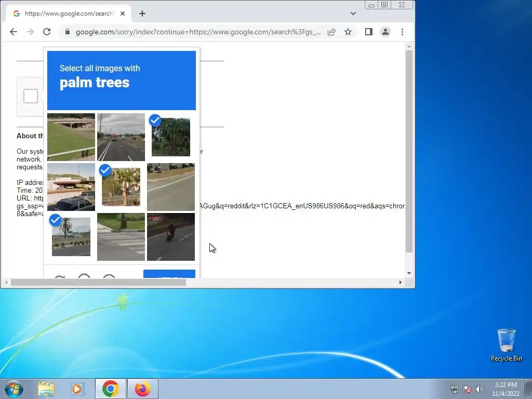Minimize the Chrome window
Image resolution: width=532 pixels, height=399 pixels.
click(x=371, y=5)
